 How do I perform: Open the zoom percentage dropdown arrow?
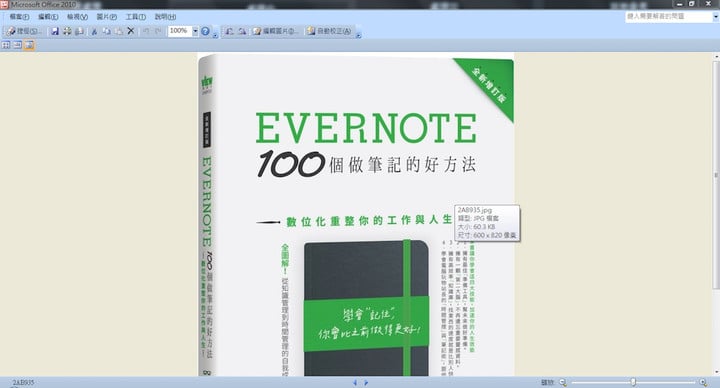(195, 31)
